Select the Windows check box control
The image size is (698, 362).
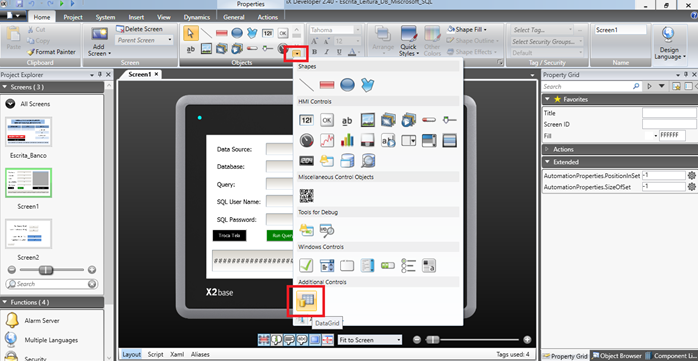tap(306, 265)
